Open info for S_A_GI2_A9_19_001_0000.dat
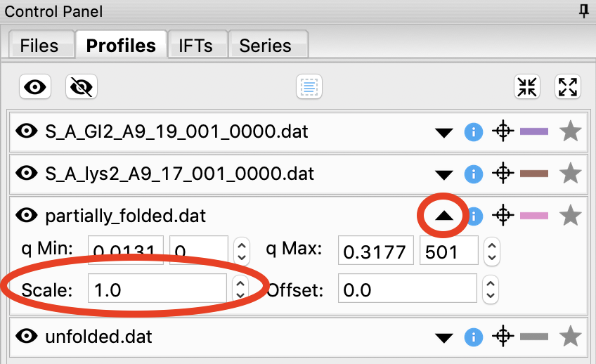596x364 pixels. 474,131
